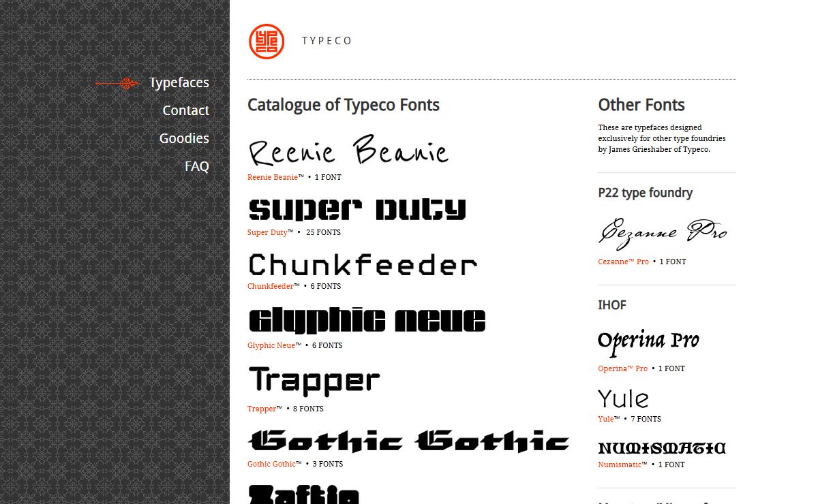Select the IHOF heading

coord(612,305)
